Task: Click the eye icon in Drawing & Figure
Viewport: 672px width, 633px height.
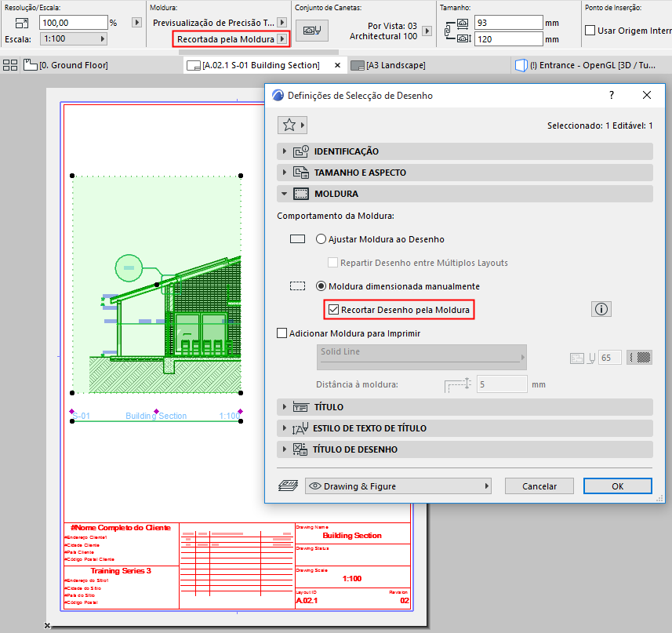Action: pyautogui.click(x=315, y=486)
